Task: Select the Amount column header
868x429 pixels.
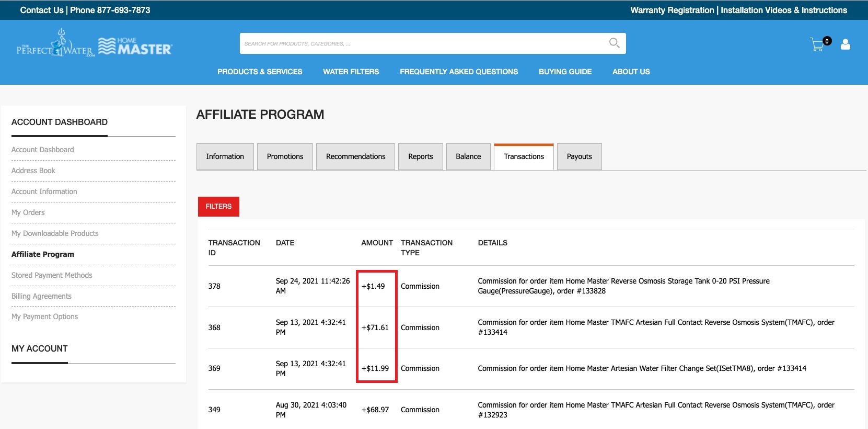Action: point(377,243)
